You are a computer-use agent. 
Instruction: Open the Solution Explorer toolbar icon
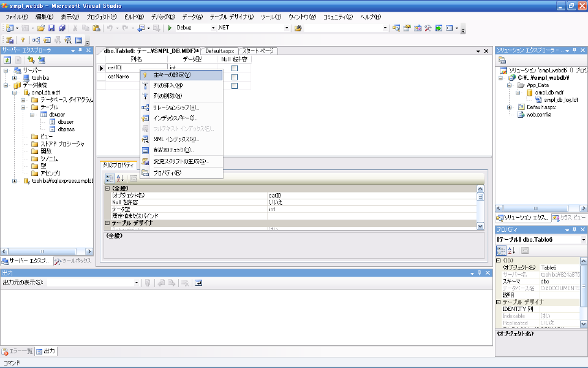396,28
